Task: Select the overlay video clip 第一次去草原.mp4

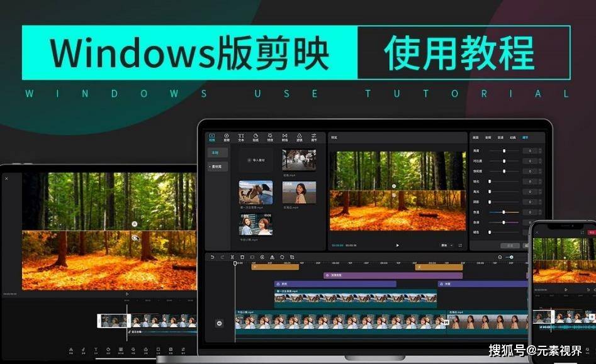Action: pos(356,298)
